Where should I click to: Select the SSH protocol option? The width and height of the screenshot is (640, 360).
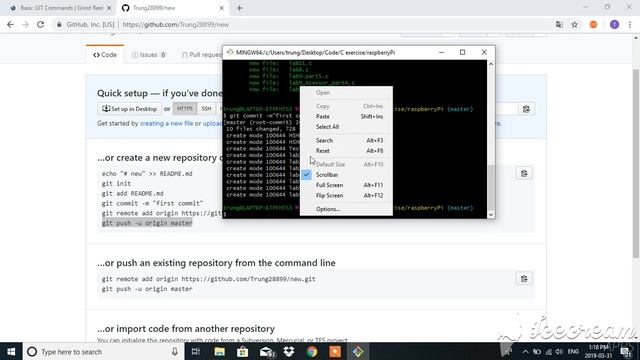click(206, 109)
